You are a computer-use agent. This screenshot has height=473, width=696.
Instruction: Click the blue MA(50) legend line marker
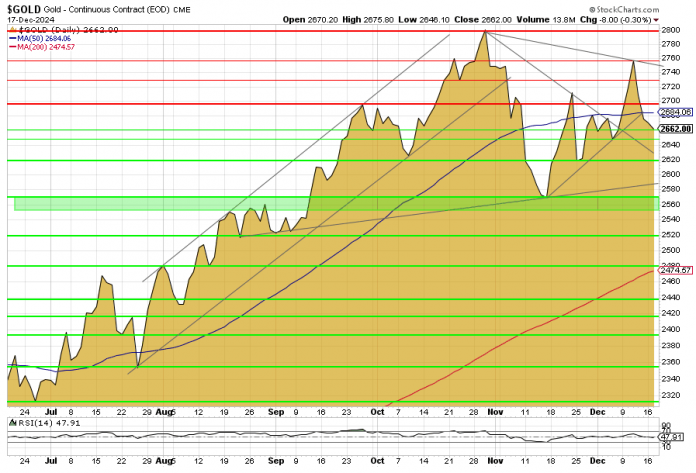tap(12, 37)
